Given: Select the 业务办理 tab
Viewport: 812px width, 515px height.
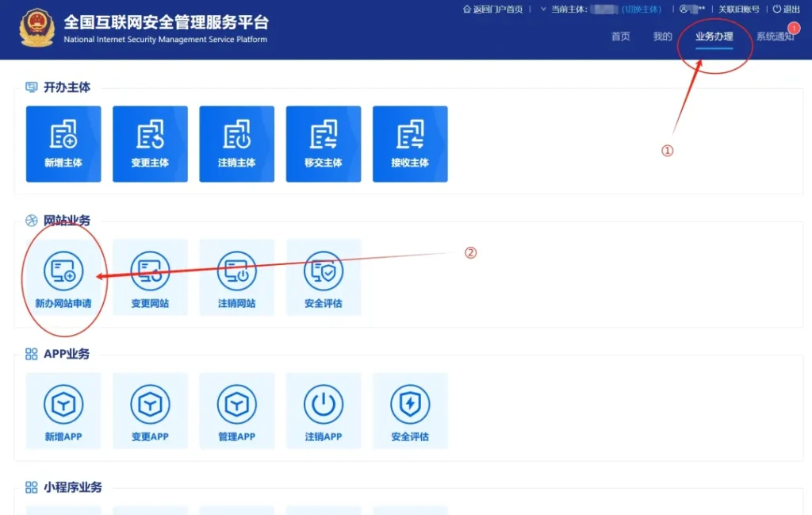Looking at the screenshot, I should point(714,37).
